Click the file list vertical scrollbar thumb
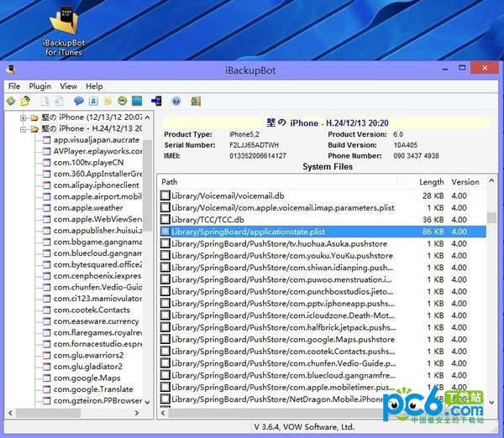The width and height of the screenshot is (504, 438). (x=491, y=217)
